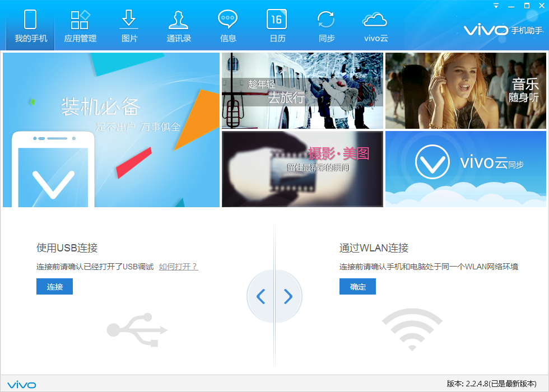Open 通讯录 to view contacts

coord(178,26)
